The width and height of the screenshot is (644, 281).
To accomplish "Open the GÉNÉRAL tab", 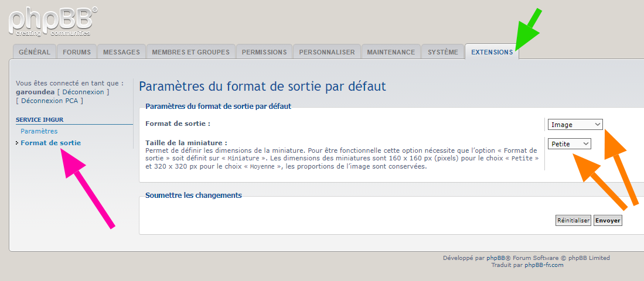I will (35, 52).
